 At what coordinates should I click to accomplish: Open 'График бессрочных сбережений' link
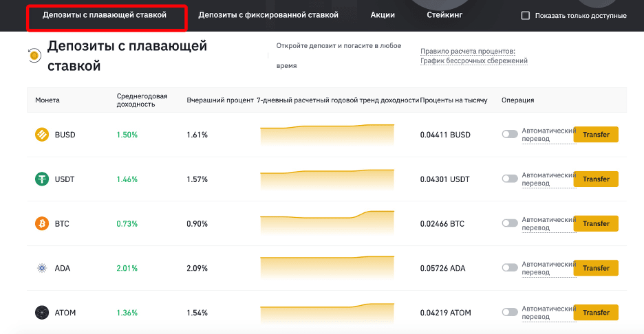pos(473,60)
